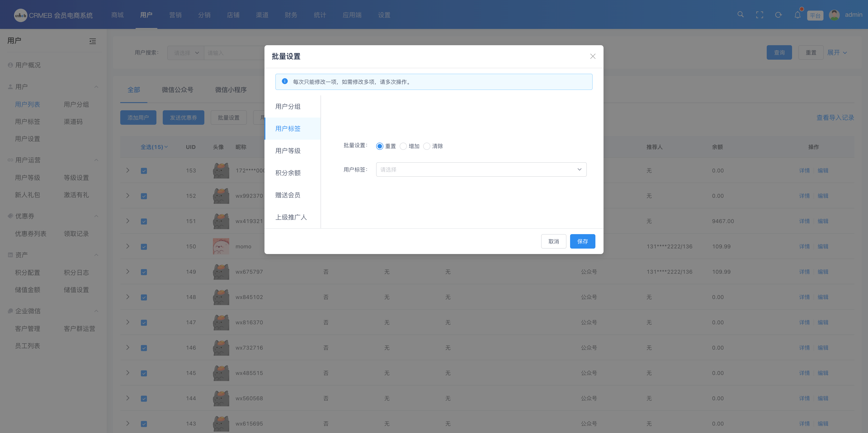
Task: Select the 增加 radio option
Action: [403, 146]
